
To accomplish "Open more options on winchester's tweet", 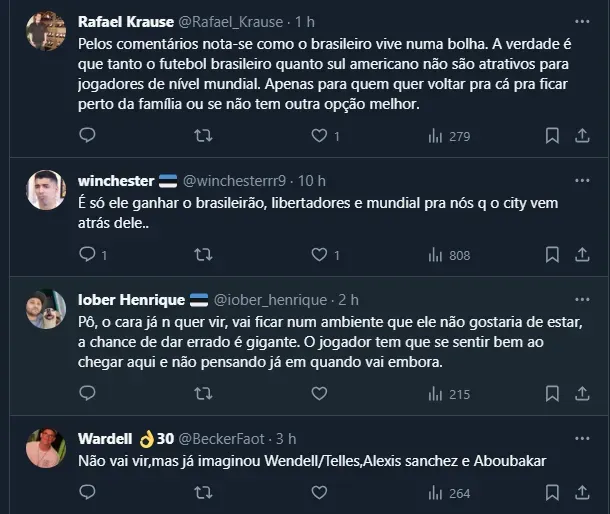I will [582, 180].
